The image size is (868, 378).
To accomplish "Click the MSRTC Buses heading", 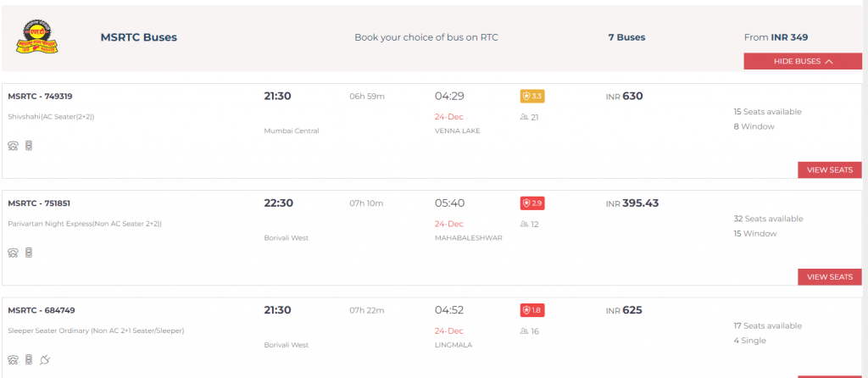I will 138,37.
